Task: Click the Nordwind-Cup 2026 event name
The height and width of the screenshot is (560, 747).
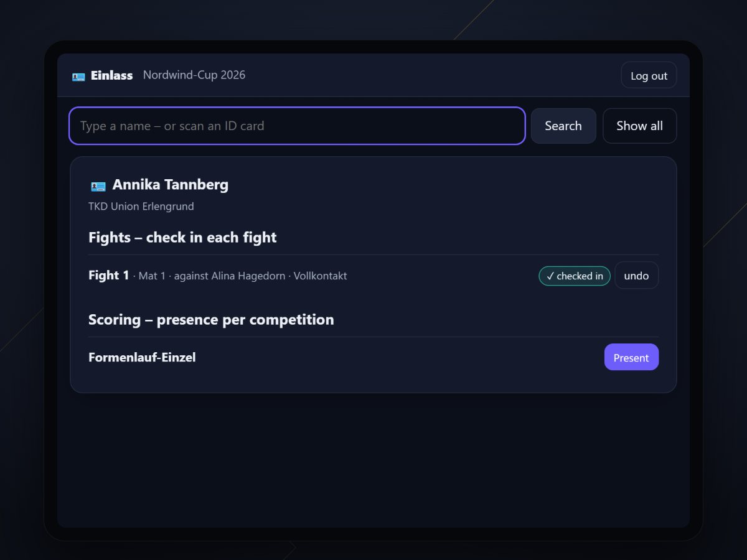Action: click(194, 75)
